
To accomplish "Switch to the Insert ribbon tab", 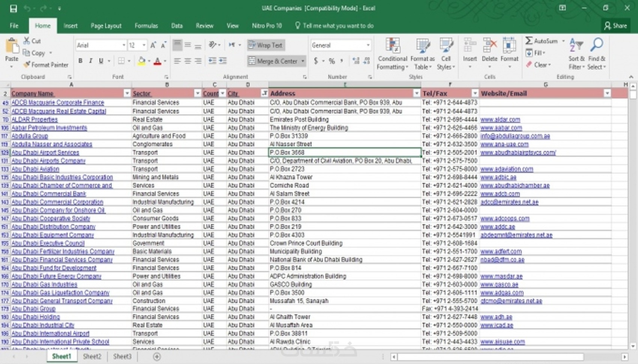I will [x=71, y=26].
